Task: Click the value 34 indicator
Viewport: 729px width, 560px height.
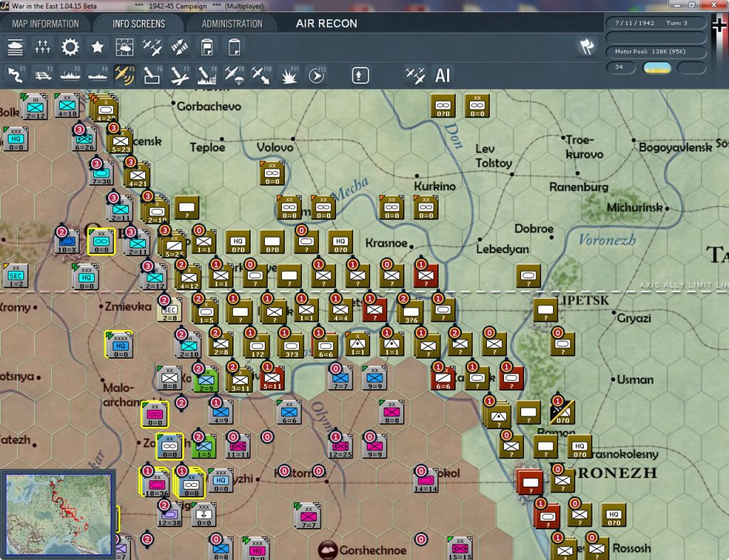Action: tap(620, 68)
